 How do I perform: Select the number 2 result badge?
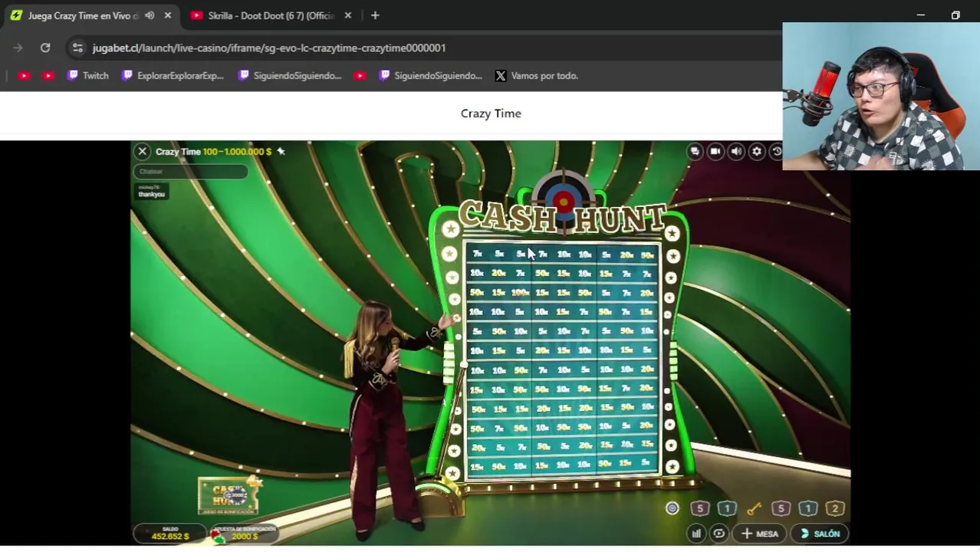835,508
